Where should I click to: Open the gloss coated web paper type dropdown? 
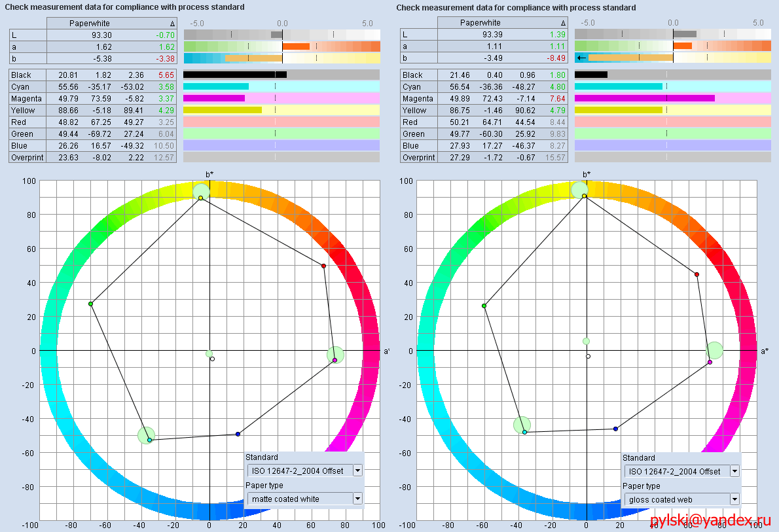pos(734,499)
